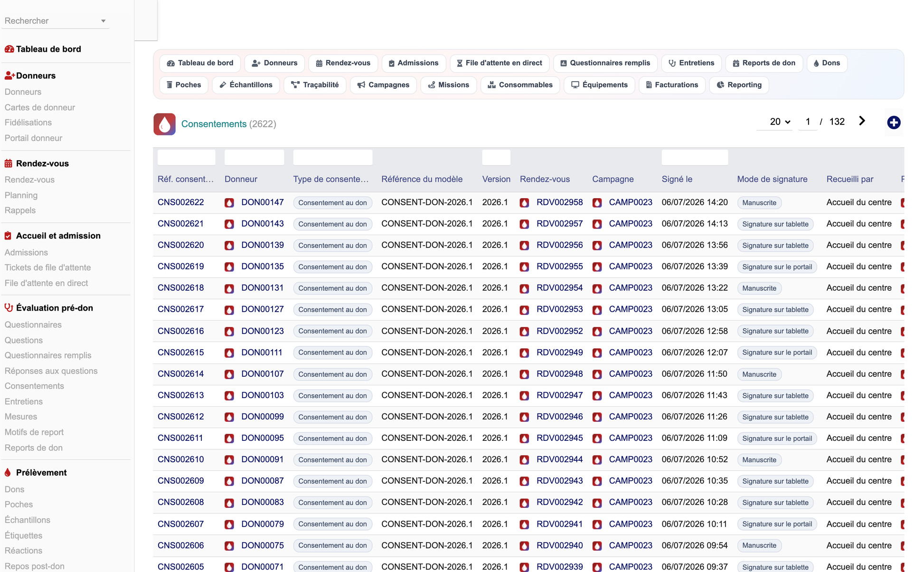The image size is (924, 572).
Task: Open the Dons tab
Action: click(827, 63)
